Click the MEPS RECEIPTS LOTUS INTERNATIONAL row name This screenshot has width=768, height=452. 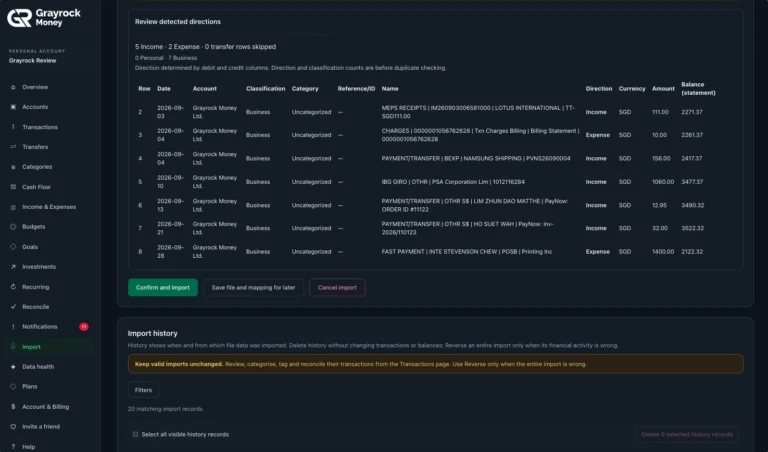(x=478, y=112)
